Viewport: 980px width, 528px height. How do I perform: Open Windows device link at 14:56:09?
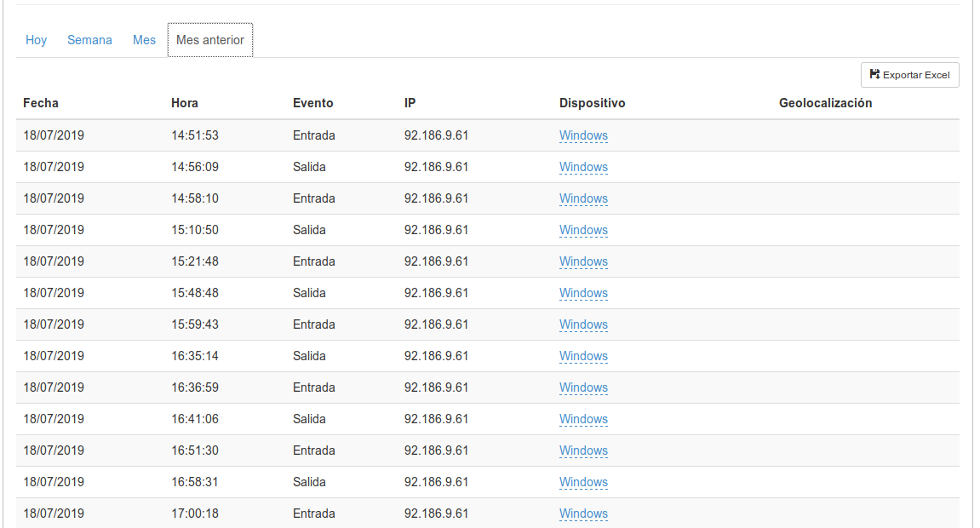coord(583,167)
